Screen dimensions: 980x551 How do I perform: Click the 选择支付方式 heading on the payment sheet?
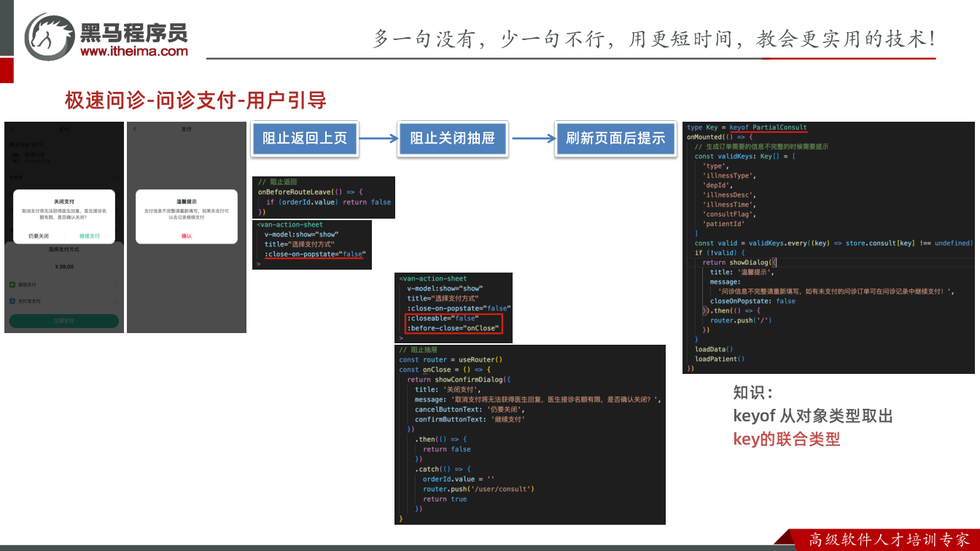pyautogui.click(x=64, y=250)
